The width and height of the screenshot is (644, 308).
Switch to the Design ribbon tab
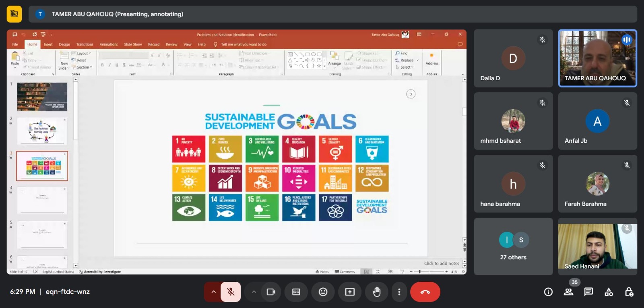coord(64,44)
